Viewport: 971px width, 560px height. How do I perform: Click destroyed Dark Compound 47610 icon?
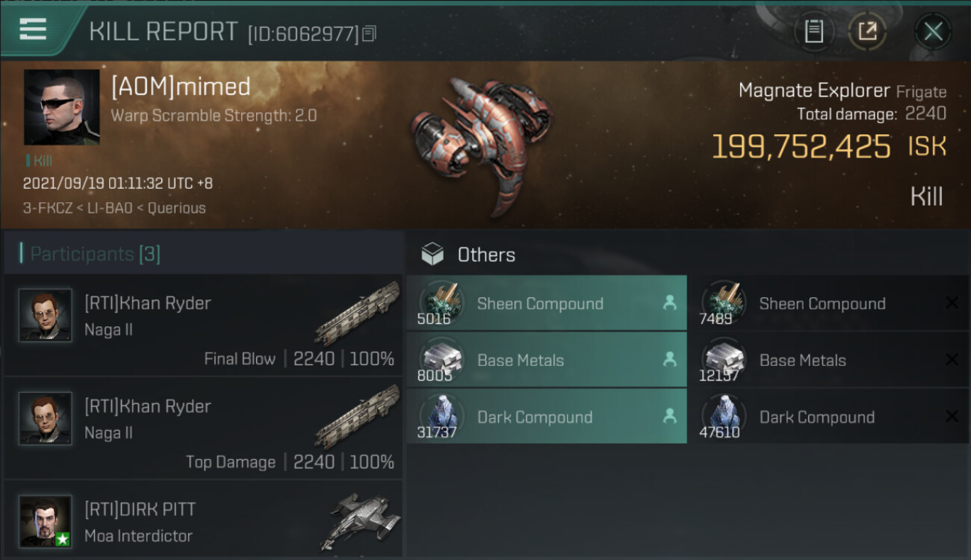(722, 415)
